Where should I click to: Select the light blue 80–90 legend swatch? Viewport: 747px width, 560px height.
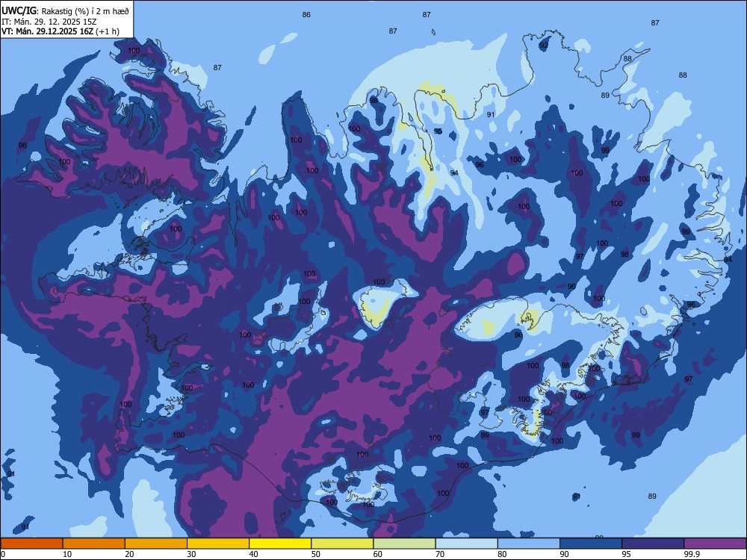(x=529, y=544)
